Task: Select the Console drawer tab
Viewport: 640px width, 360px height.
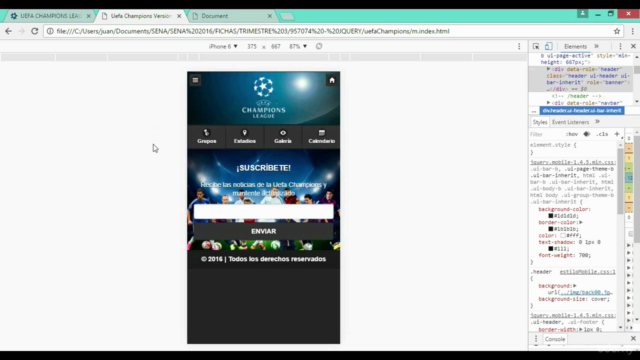Action: [x=555, y=339]
